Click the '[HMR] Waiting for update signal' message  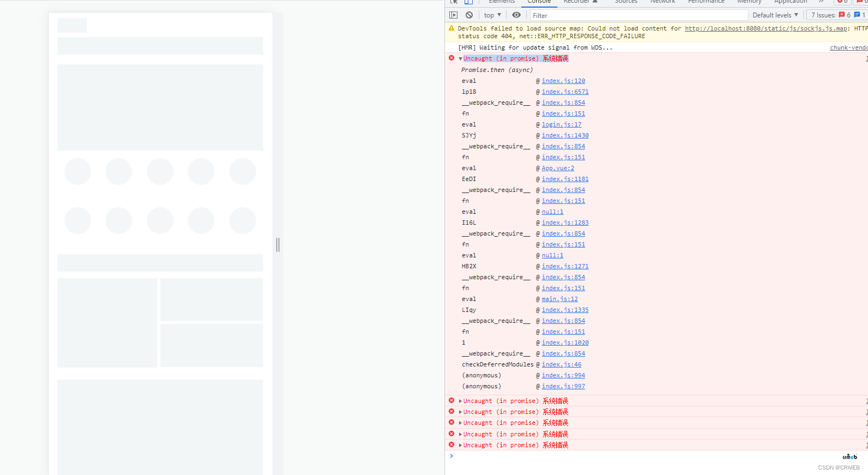(535, 47)
